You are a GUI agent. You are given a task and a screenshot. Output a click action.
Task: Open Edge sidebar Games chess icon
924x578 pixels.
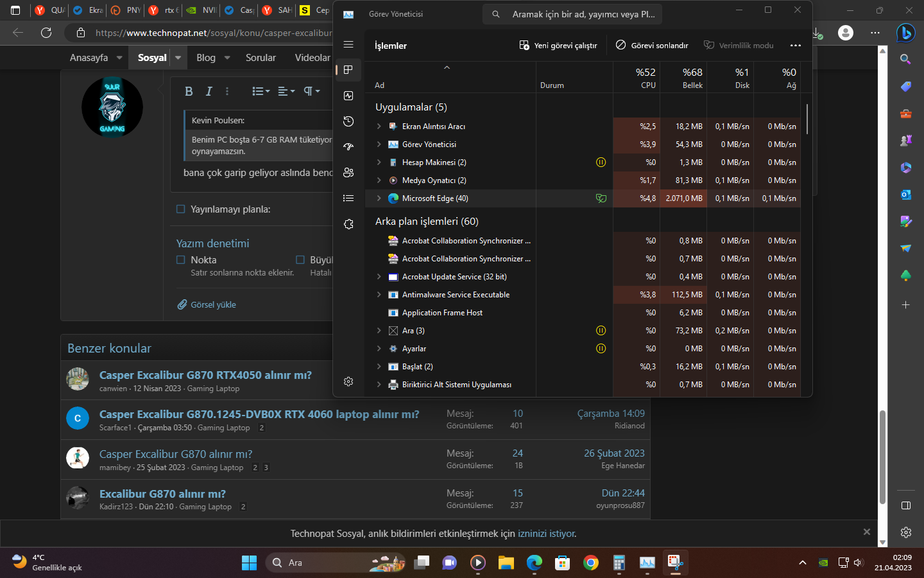[905, 141]
